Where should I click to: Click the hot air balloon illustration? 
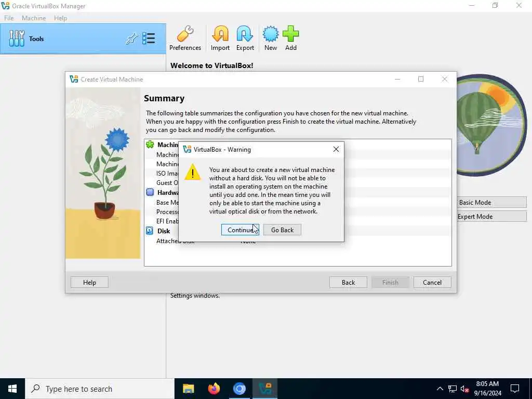coord(491,125)
